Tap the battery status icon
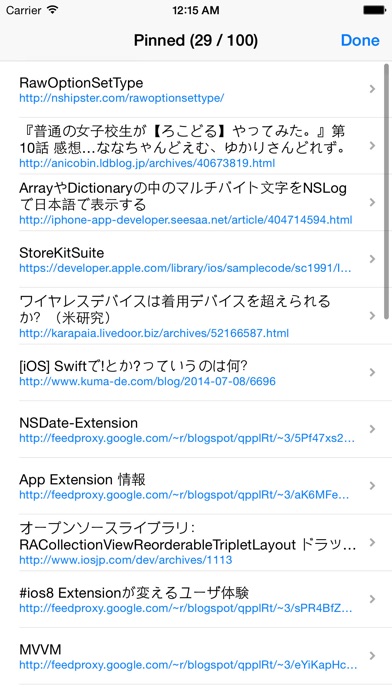The height and width of the screenshot is (696, 392). pyautogui.click(x=374, y=10)
